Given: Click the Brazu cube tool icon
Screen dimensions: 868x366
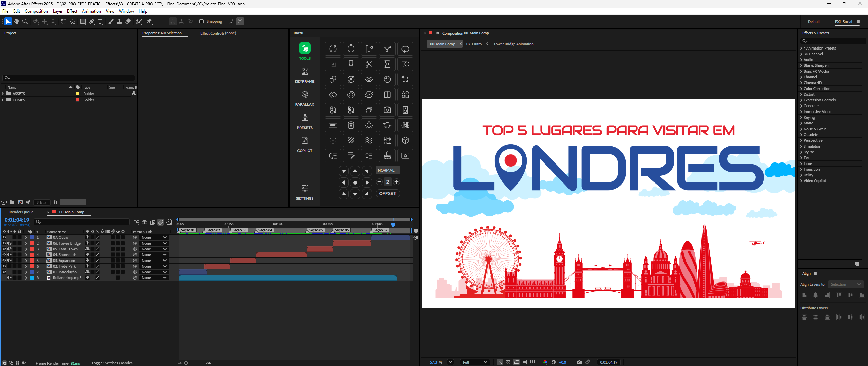Looking at the screenshot, I should pos(405,140).
